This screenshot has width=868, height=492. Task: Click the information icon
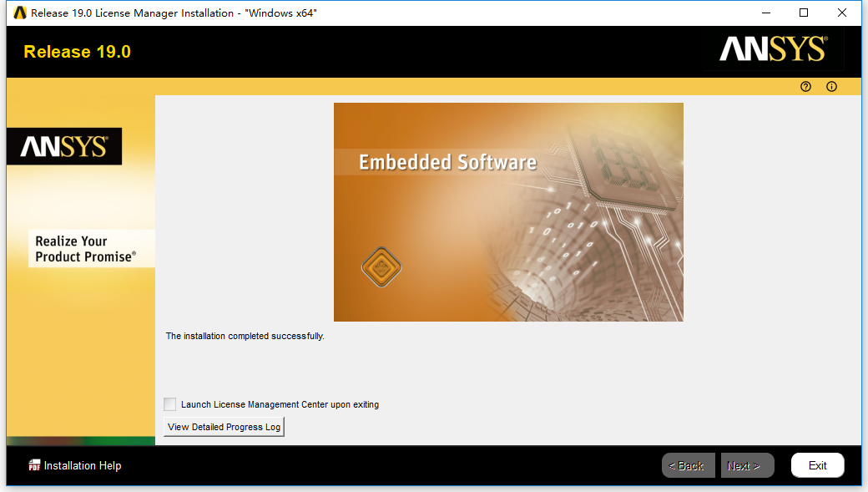[x=831, y=86]
